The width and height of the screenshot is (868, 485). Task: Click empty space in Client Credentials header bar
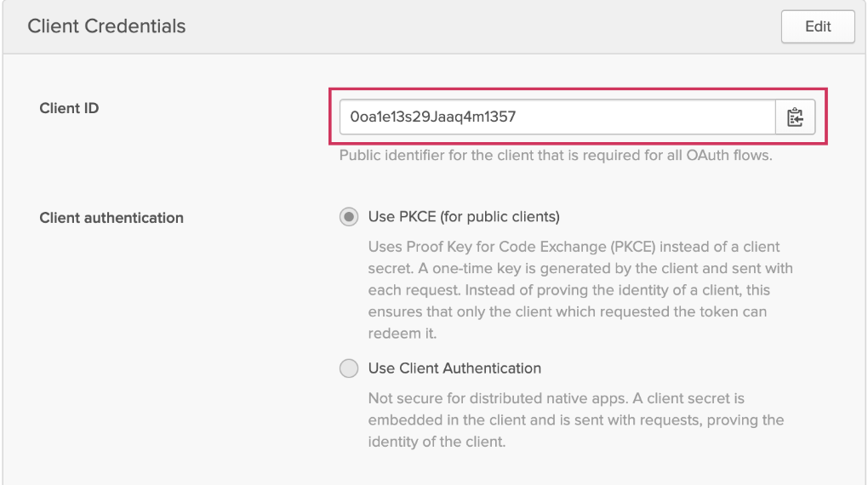[x=477, y=26]
